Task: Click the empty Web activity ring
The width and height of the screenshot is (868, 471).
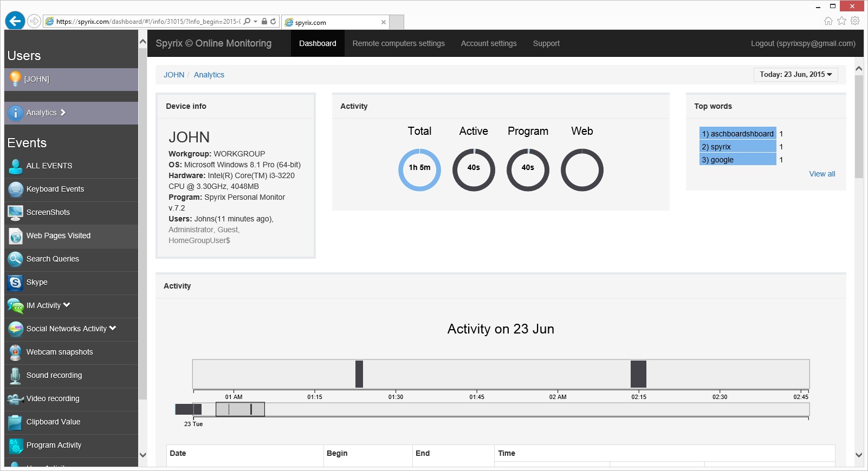Action: [582, 170]
